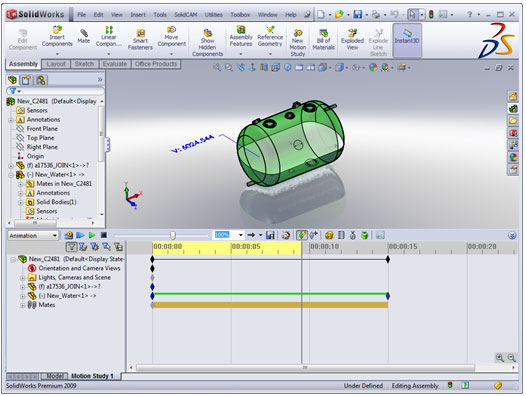Click the Stop playback button
Screen dimensions: 526x396
(104, 235)
